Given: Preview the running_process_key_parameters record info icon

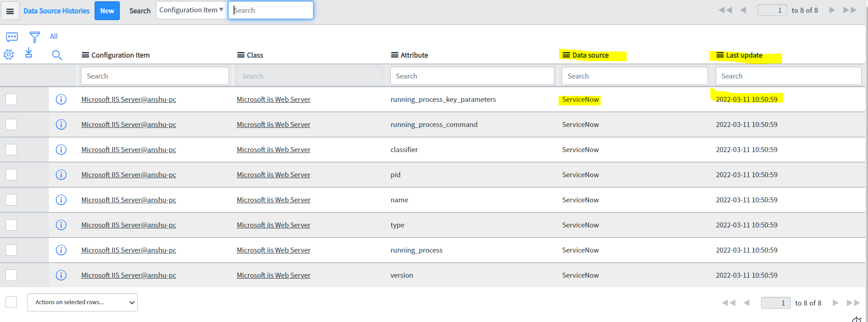Looking at the screenshot, I should pyautogui.click(x=61, y=99).
